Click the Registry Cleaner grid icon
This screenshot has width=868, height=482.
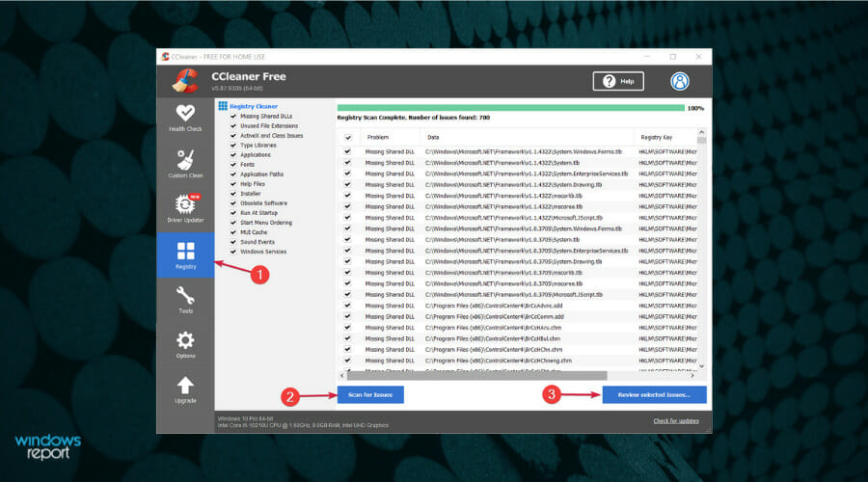223,106
